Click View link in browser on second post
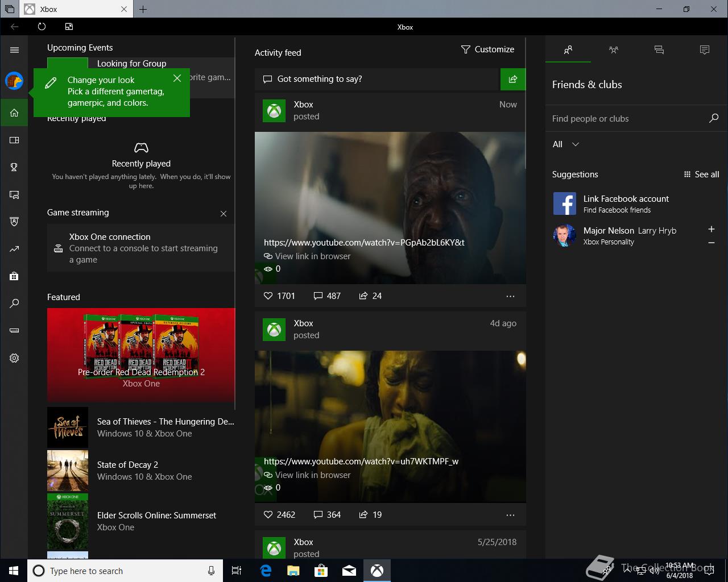Screen dimensions: 728x582 tap(307, 475)
